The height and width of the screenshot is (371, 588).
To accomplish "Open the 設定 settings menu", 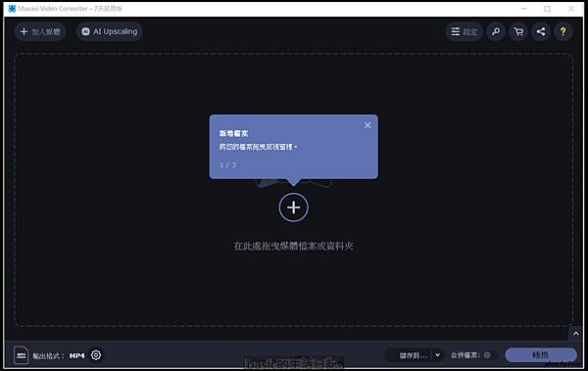I will 464,31.
